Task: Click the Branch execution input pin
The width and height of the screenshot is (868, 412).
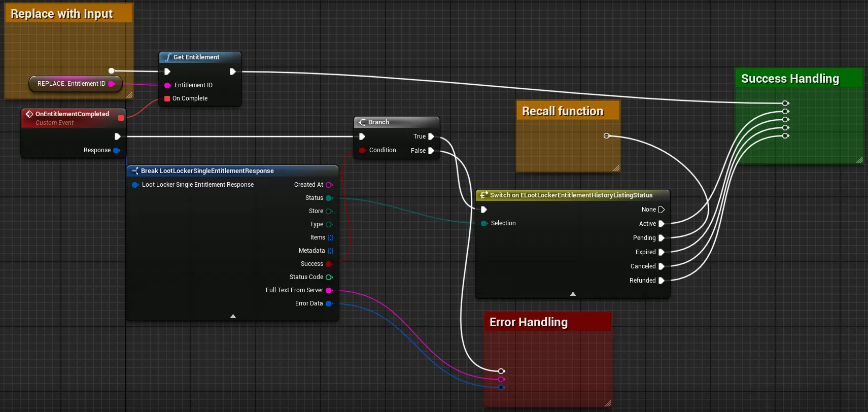Action: pos(362,136)
